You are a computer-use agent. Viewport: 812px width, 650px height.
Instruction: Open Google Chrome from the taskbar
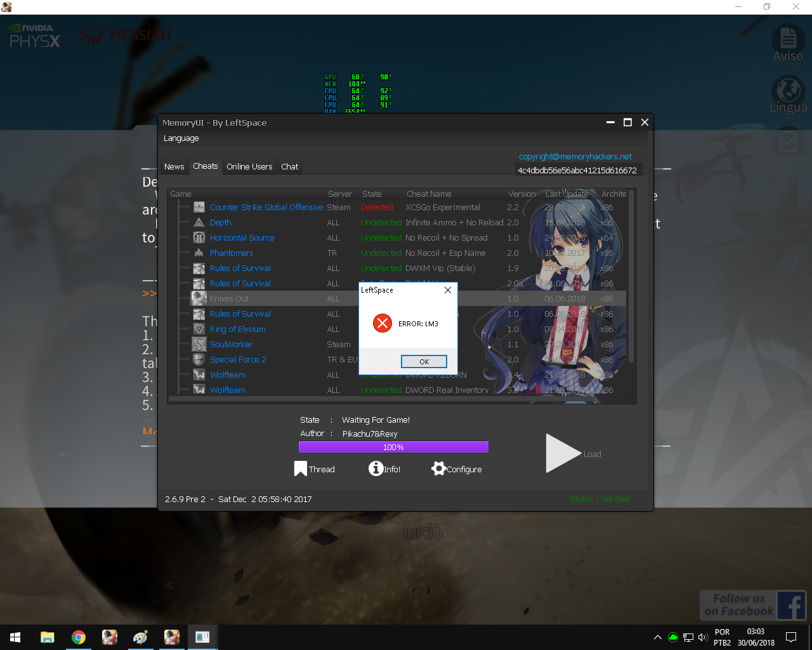pyautogui.click(x=79, y=637)
